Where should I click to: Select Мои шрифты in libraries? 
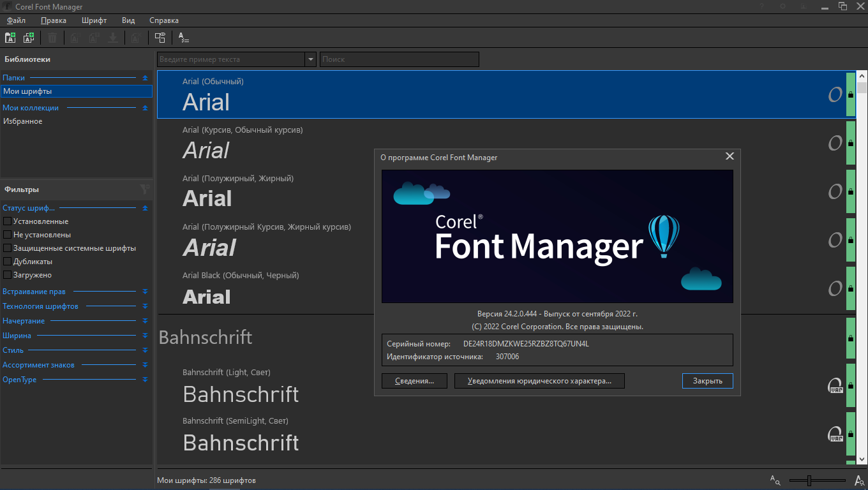(x=77, y=91)
